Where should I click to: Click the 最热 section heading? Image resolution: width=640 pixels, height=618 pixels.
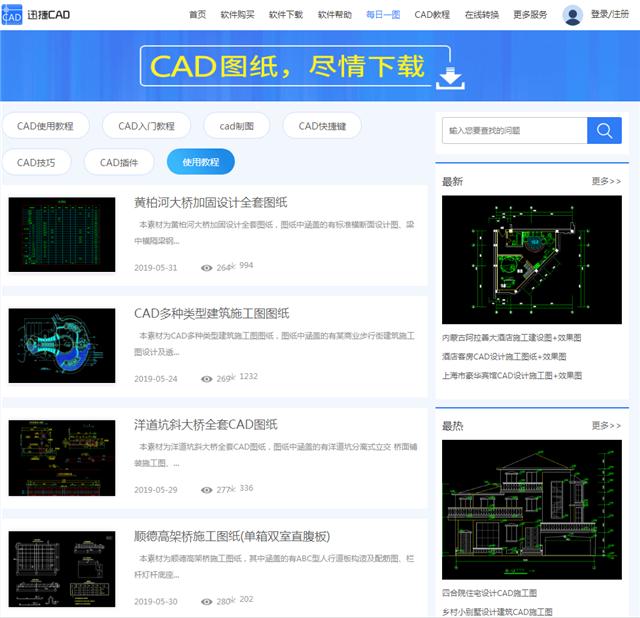pyautogui.click(x=452, y=426)
